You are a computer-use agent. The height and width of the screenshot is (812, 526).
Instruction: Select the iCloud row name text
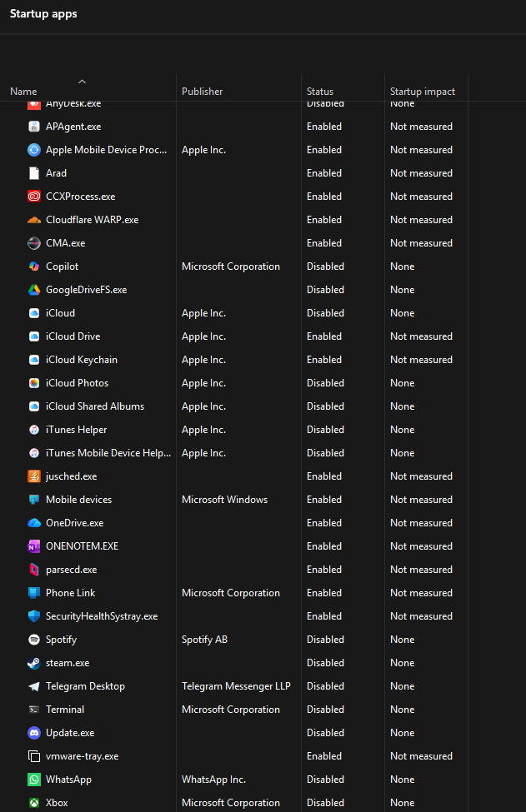pos(60,313)
